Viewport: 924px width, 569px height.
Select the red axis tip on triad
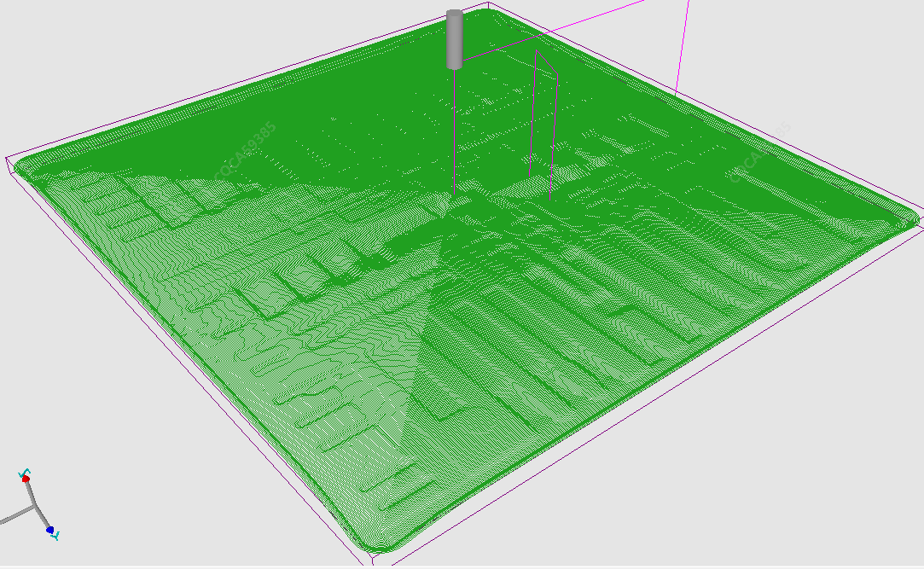[x=26, y=479]
